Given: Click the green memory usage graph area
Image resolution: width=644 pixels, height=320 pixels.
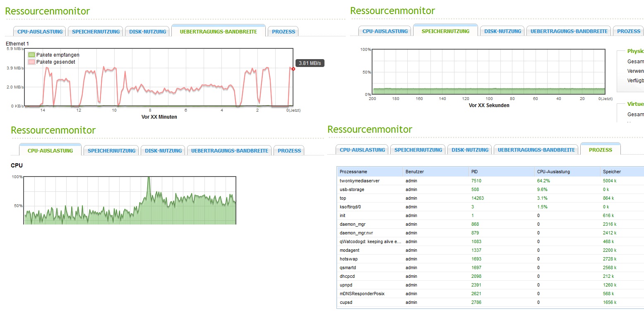Looking at the screenshot, I should tap(489, 91).
